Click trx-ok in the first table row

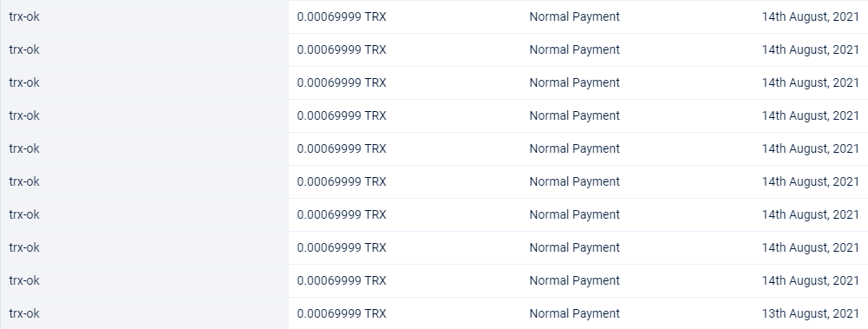[x=24, y=16]
